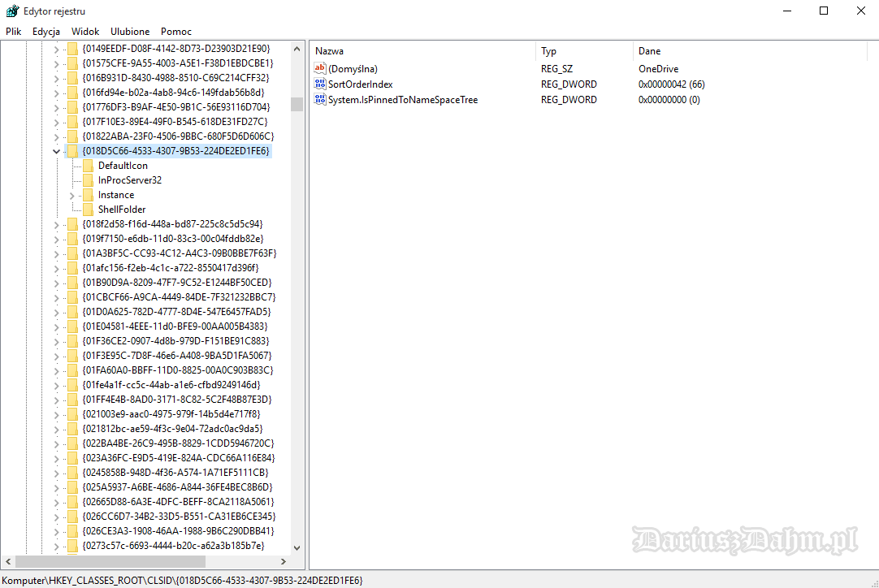Select key {02665D88-6A3E-4DFC-BEFF-8CA2118A5061}
The height and width of the screenshot is (588, 879).
point(178,501)
